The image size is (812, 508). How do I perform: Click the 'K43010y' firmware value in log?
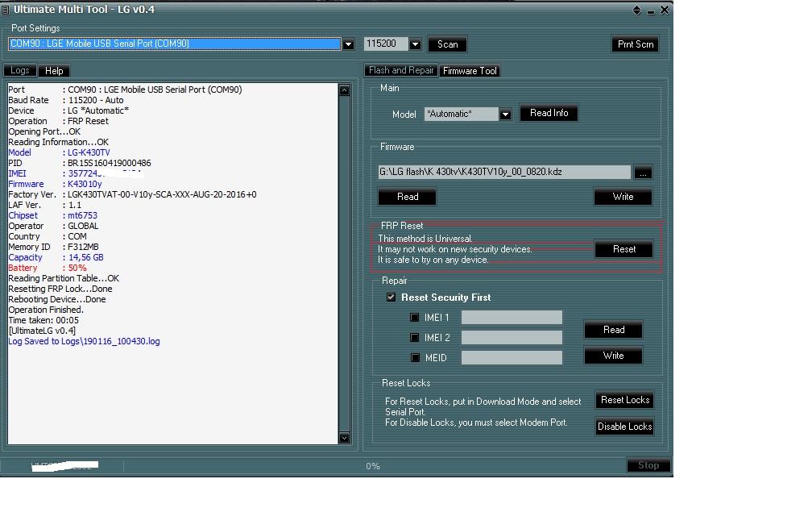point(85,184)
